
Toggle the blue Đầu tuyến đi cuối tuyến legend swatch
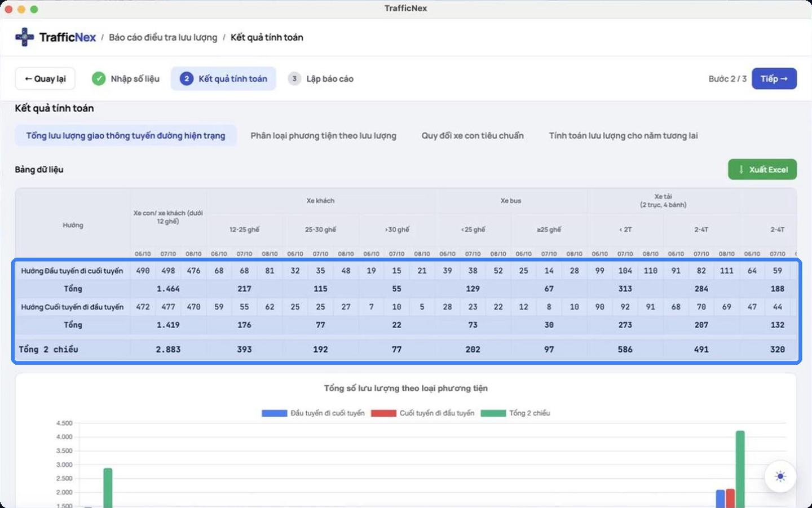coord(275,413)
